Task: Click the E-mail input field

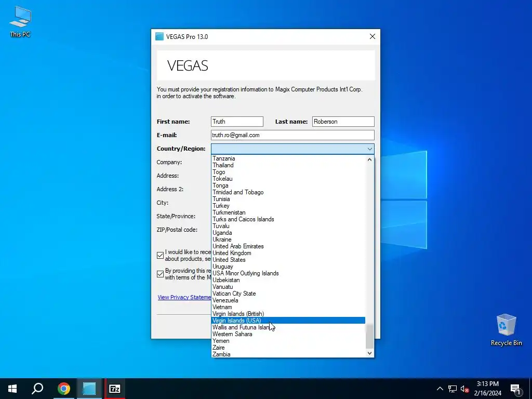Action: (x=292, y=135)
